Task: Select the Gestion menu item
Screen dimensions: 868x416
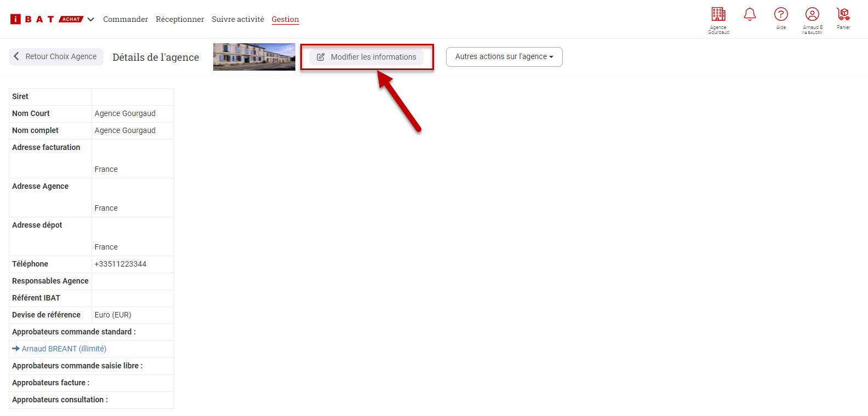Action: coord(285,19)
